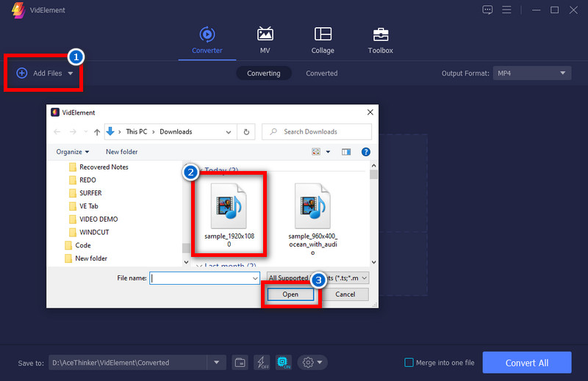Enable Merge into one file

[x=409, y=363]
